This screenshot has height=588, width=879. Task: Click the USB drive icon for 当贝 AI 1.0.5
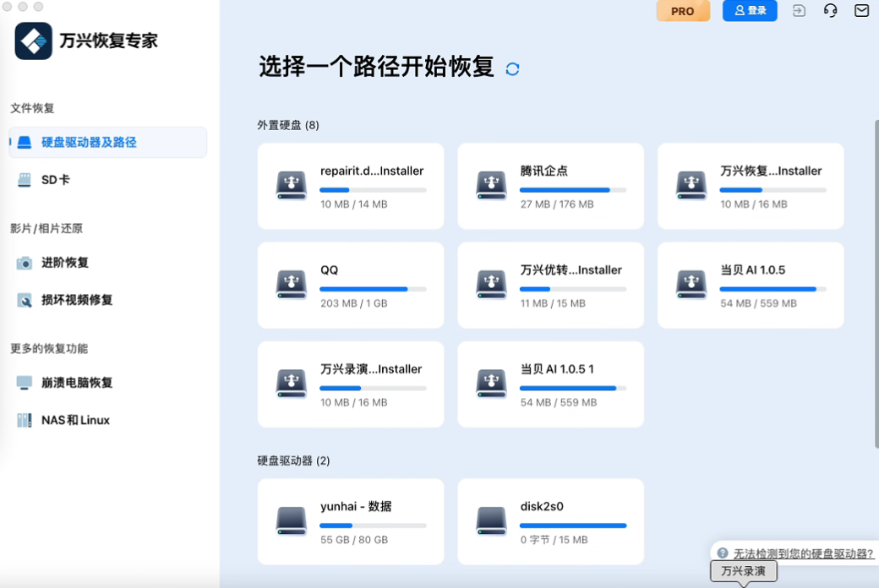[x=691, y=285]
